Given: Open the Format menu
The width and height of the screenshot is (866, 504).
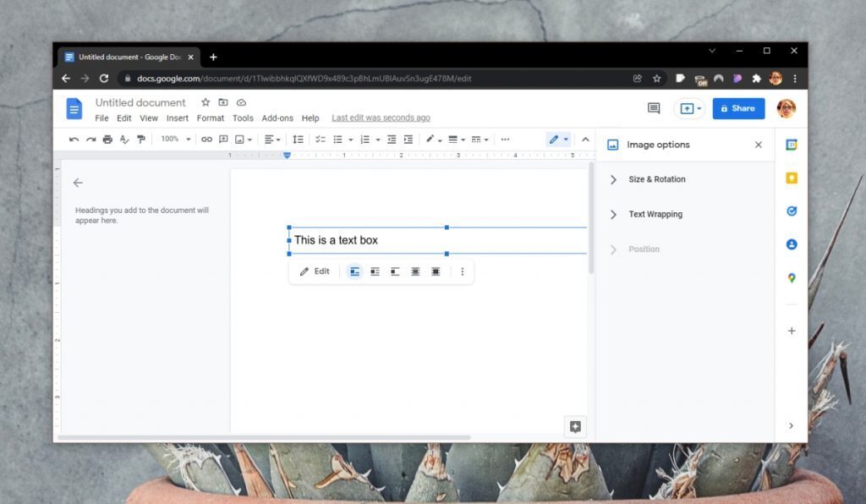Looking at the screenshot, I should coord(210,118).
